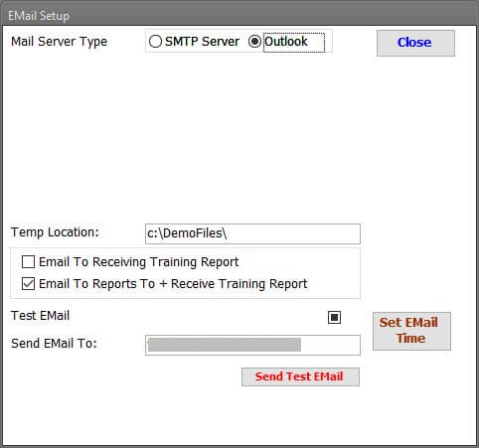
Task: Click the Test EMail label text
Action: pyautogui.click(x=41, y=316)
